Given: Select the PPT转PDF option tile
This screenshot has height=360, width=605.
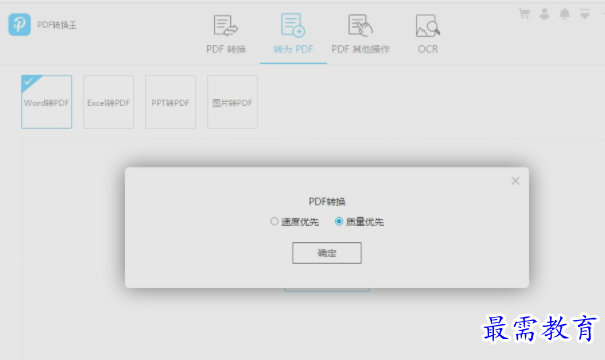Looking at the screenshot, I should (171, 102).
